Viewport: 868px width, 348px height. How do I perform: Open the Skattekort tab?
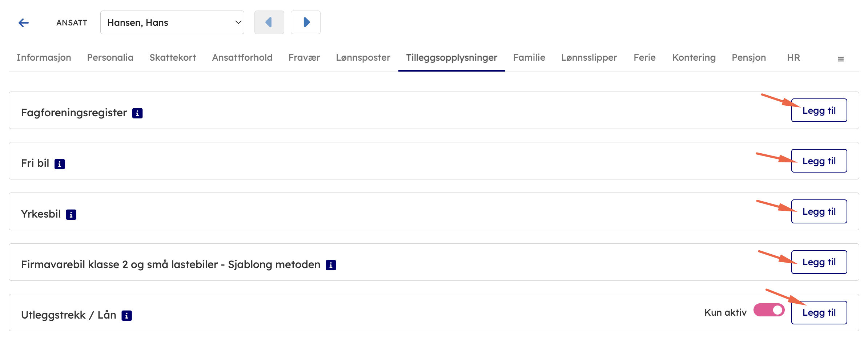(x=173, y=57)
